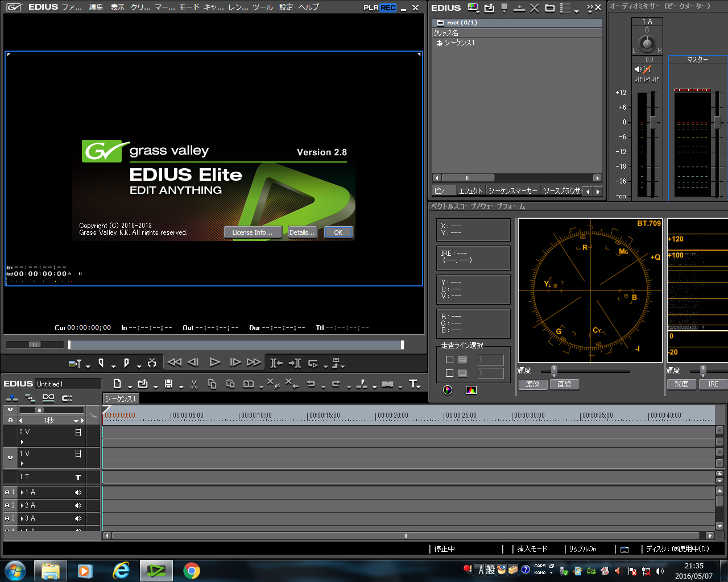Mute audio track 3 A speaker
This screenshot has width=728, height=582.
78,518
